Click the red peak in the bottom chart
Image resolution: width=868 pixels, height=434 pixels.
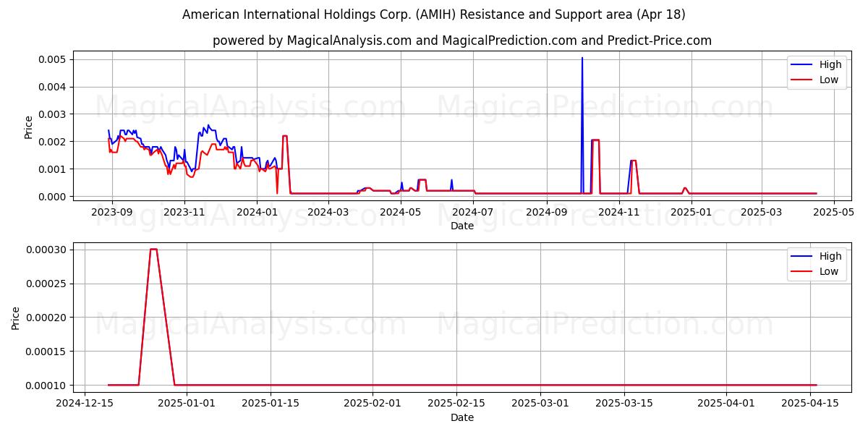[153, 250]
